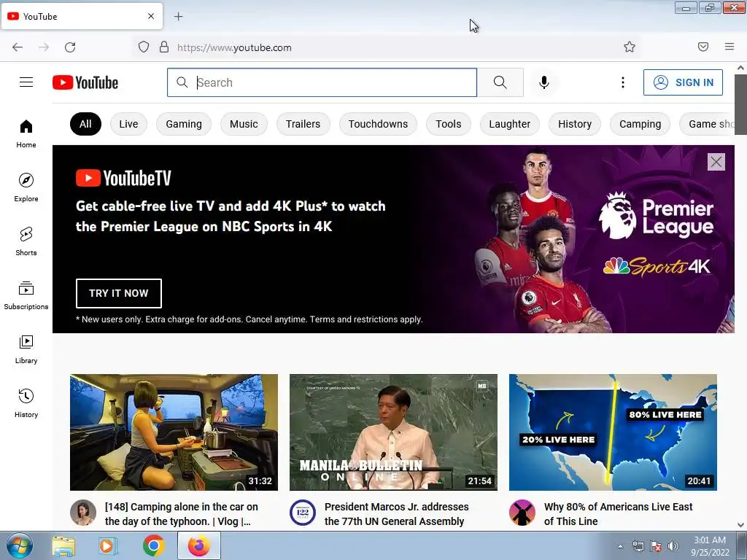The height and width of the screenshot is (560, 747).
Task: Start voice search with the microphone icon
Action: click(544, 82)
